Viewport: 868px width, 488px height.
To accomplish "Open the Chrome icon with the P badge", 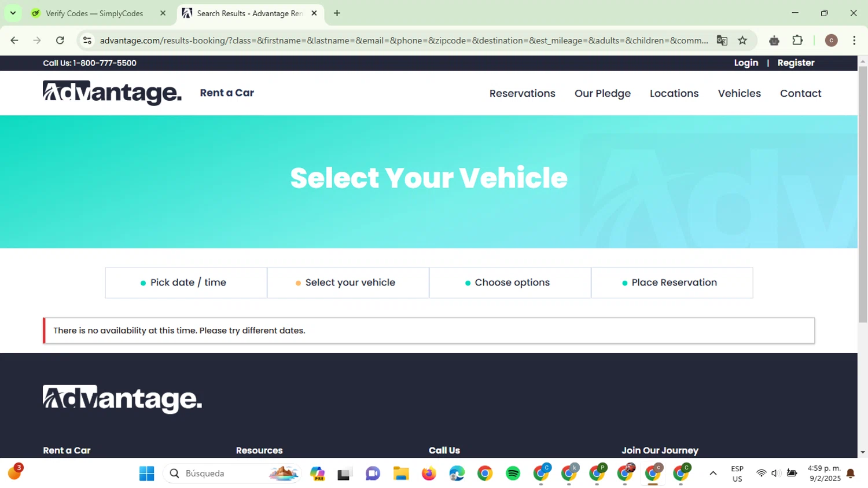I will click(x=597, y=472).
